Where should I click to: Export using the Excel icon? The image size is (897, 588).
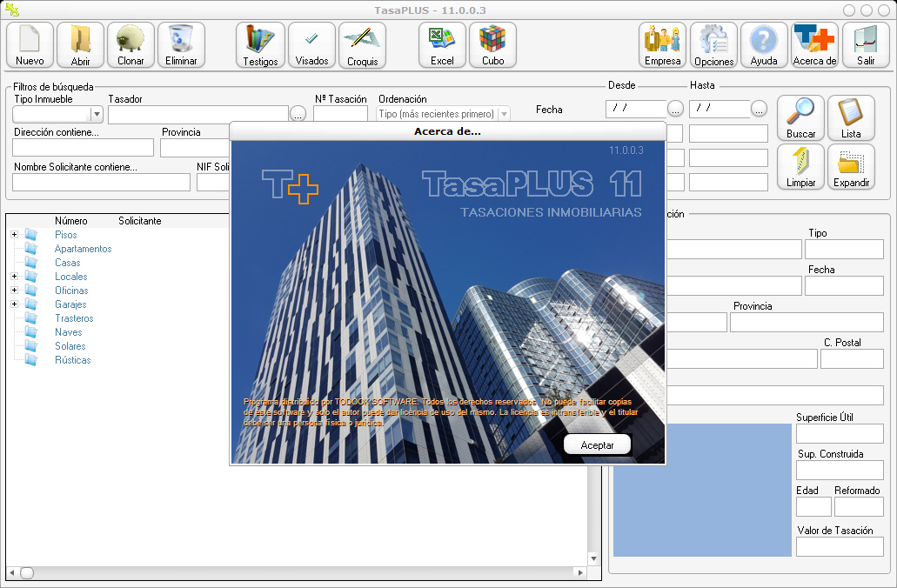[442, 45]
